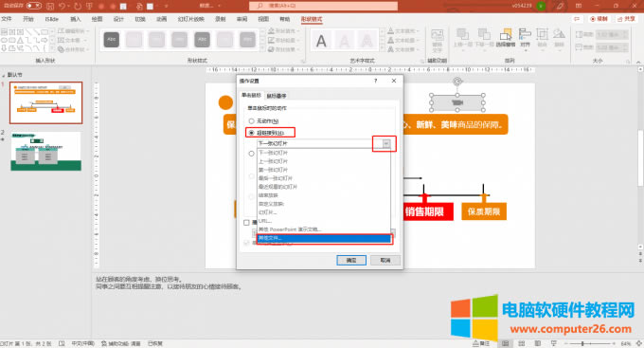Image resolution: width=644 pixels, height=348 pixels.
Task: Click the dark Abc shape style preset
Action: pos(112,40)
